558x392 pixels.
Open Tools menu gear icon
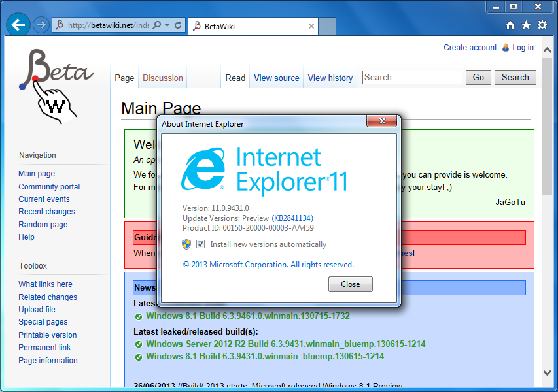542,25
